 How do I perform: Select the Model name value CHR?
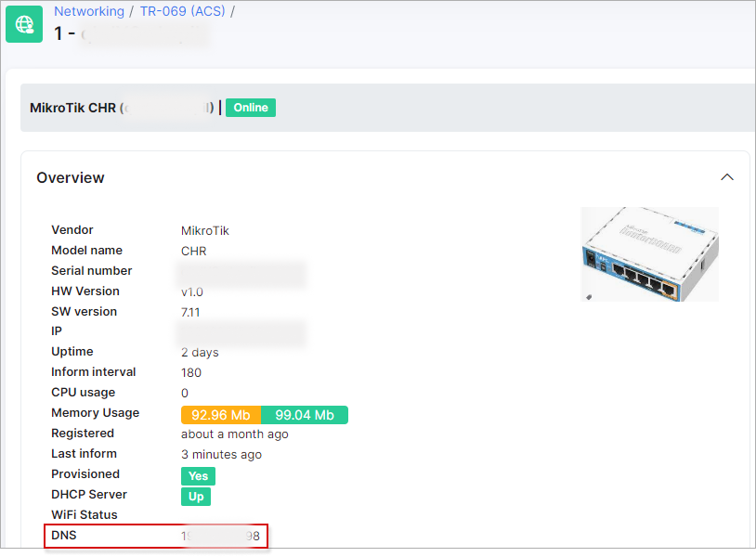click(x=194, y=251)
